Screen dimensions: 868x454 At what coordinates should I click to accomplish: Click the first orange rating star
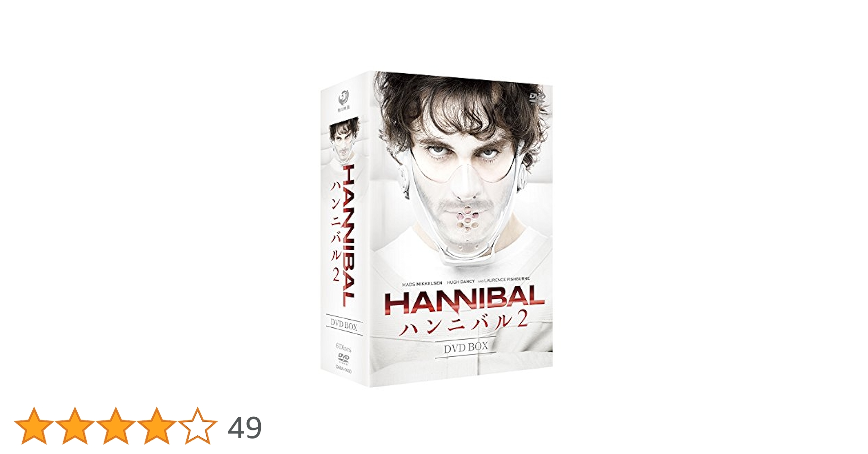pyautogui.click(x=34, y=426)
